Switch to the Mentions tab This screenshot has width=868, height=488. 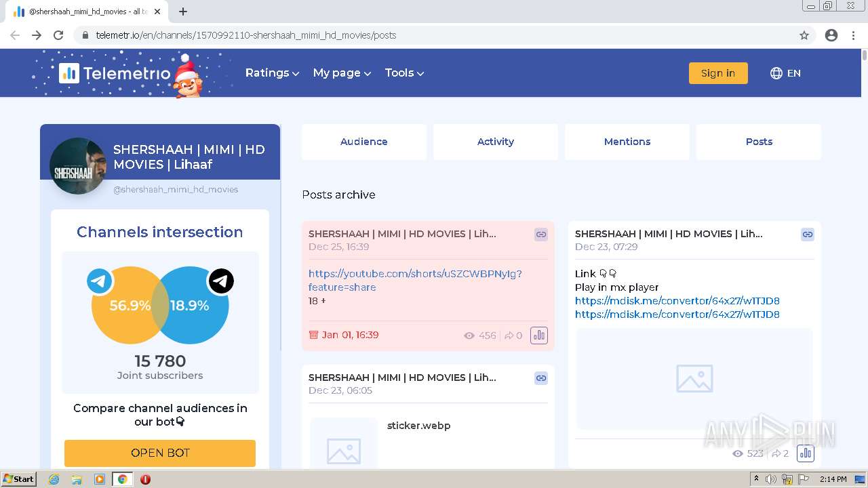[x=627, y=142]
